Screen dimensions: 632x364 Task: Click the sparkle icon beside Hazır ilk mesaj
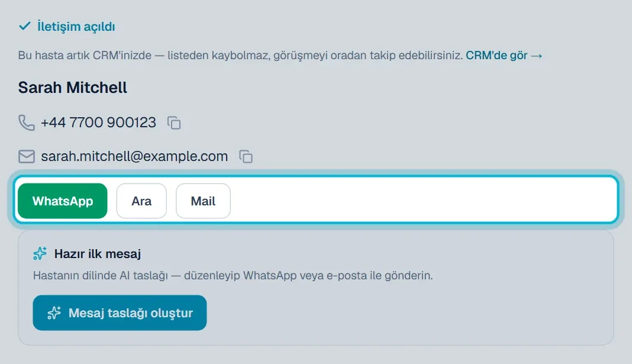tap(40, 253)
